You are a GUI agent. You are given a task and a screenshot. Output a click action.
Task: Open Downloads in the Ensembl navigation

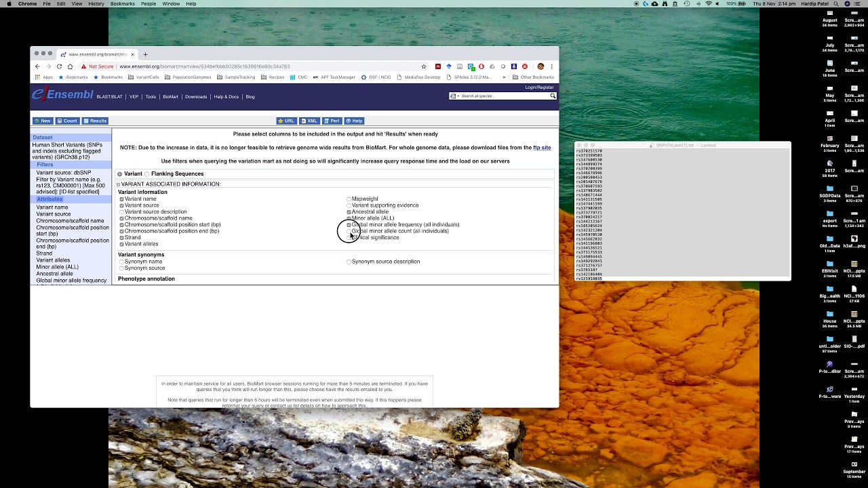pyautogui.click(x=196, y=97)
